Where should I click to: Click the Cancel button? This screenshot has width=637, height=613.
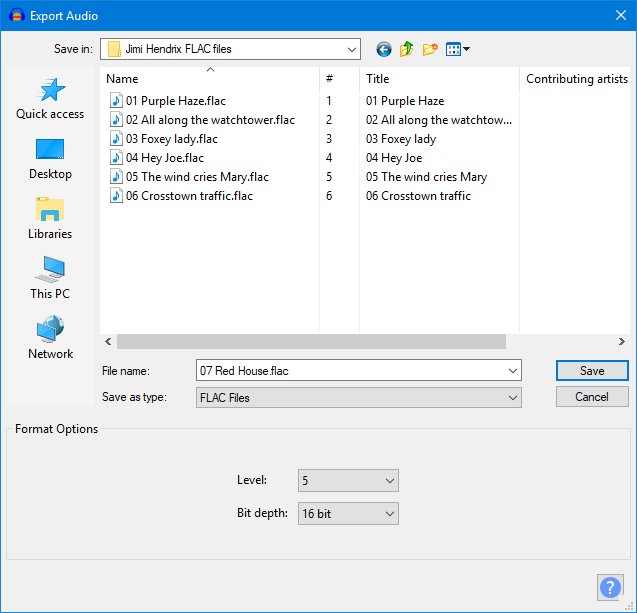click(x=592, y=396)
